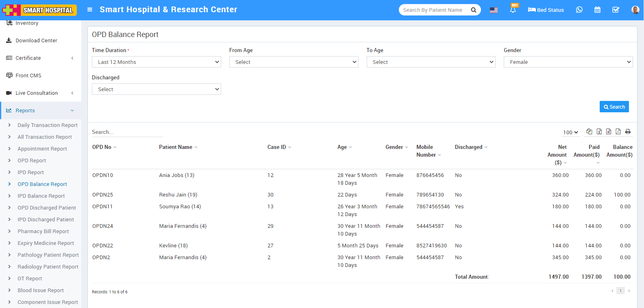This screenshot has width=644, height=308.
Task: Click the Bed Status link
Action: coord(546,10)
